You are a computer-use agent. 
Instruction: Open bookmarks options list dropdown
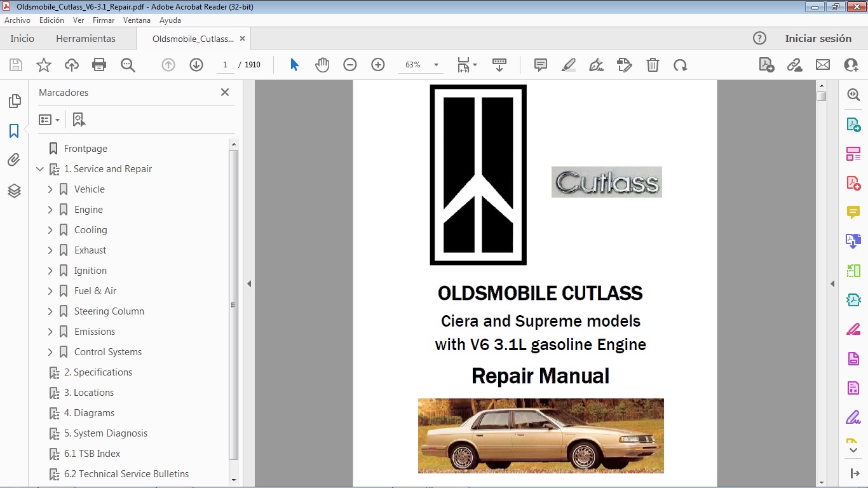pos(50,119)
